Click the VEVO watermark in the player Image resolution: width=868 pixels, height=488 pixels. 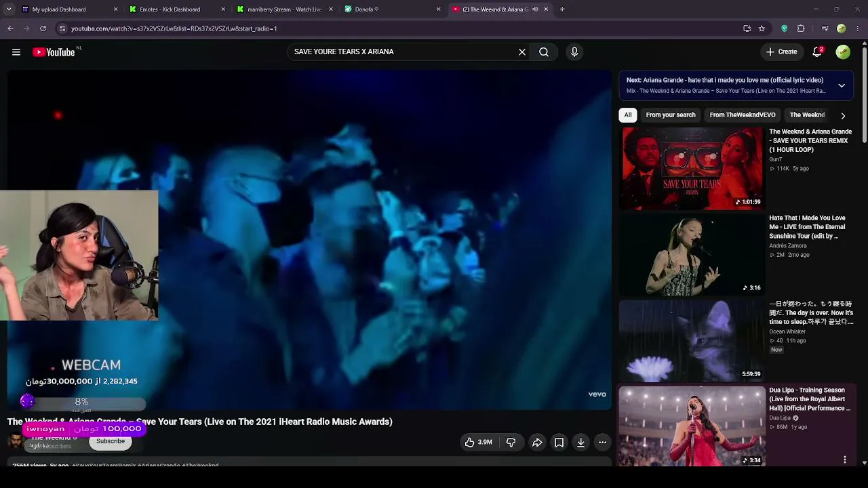[x=597, y=394]
